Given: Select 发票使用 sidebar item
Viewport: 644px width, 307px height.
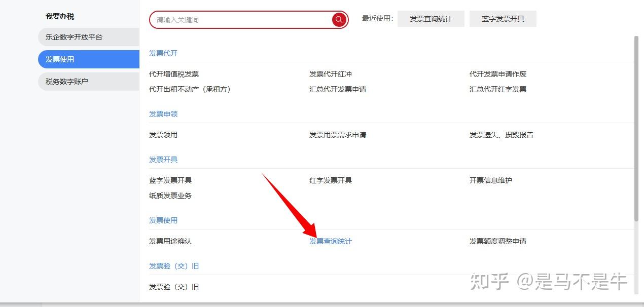Looking at the screenshot, I should [89, 59].
